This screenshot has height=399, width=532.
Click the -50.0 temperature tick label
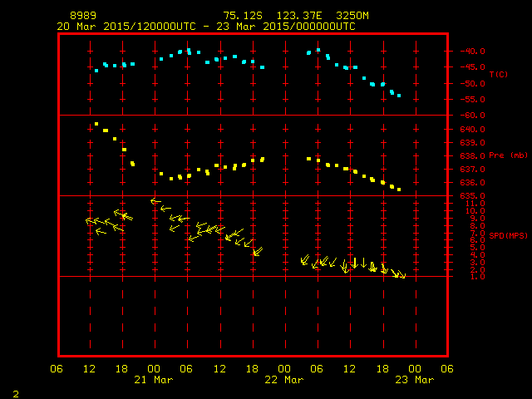(472, 83)
